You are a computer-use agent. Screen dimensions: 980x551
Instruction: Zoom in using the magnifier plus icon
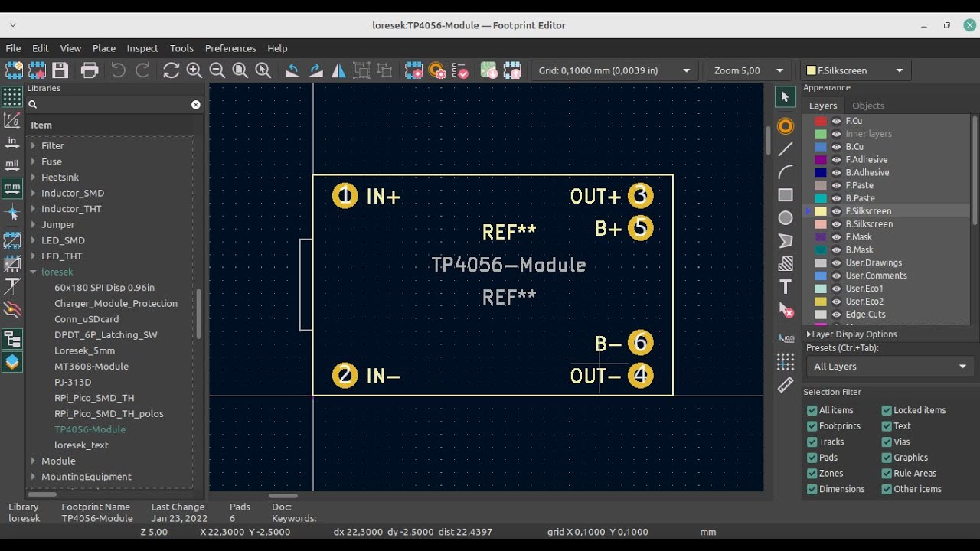point(194,70)
